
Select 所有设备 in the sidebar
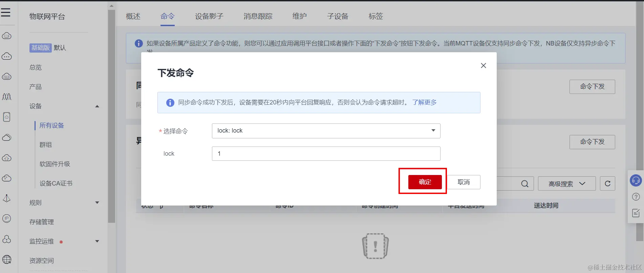coord(52,125)
